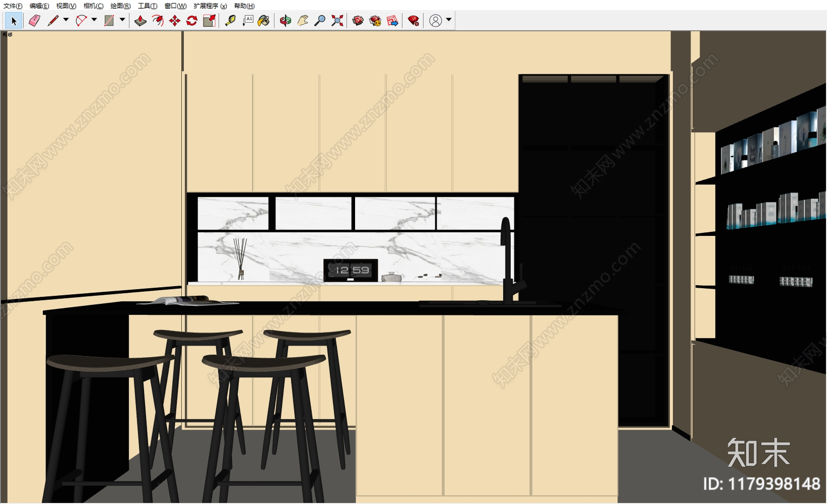The image size is (827, 504).
Task: Open the 文件(F) menu
Action: pyautogui.click(x=13, y=6)
